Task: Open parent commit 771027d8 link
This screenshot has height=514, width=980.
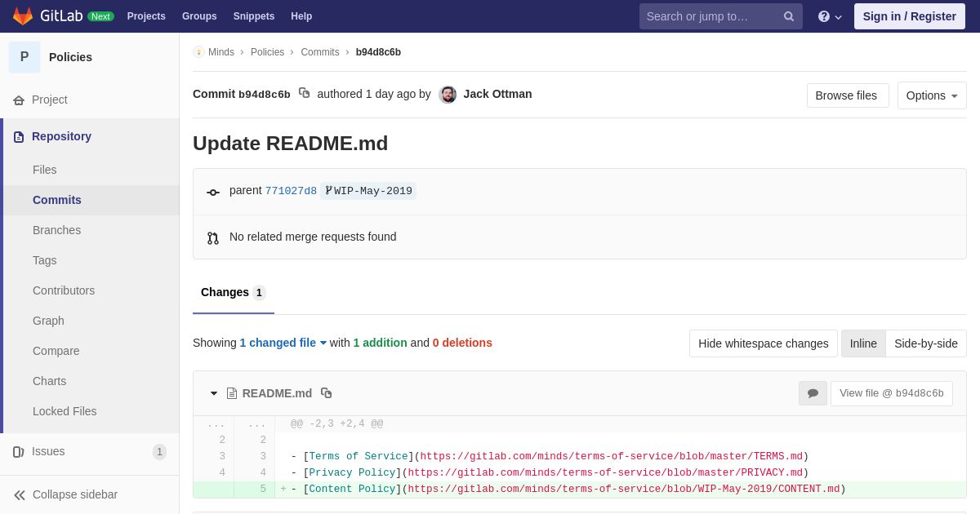Action: point(291,191)
